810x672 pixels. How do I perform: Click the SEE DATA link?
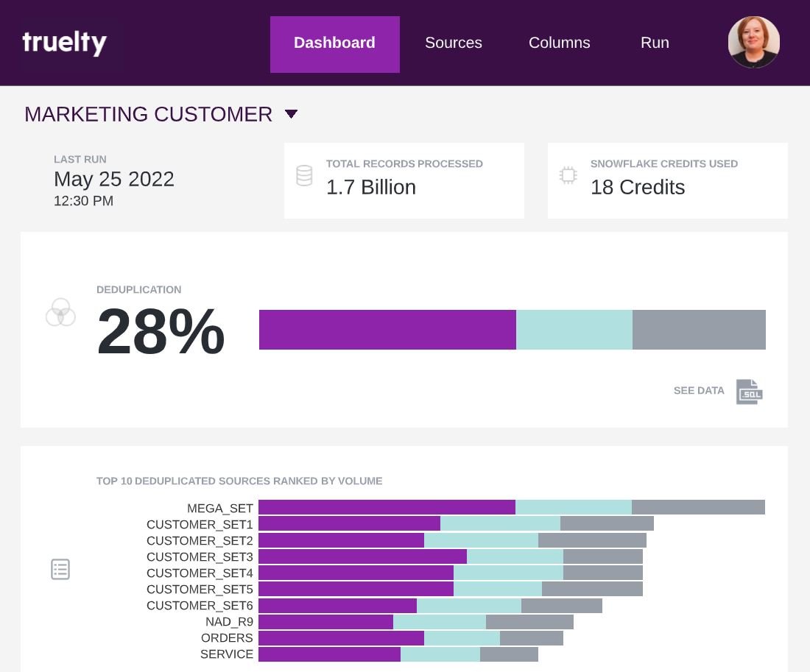point(698,391)
